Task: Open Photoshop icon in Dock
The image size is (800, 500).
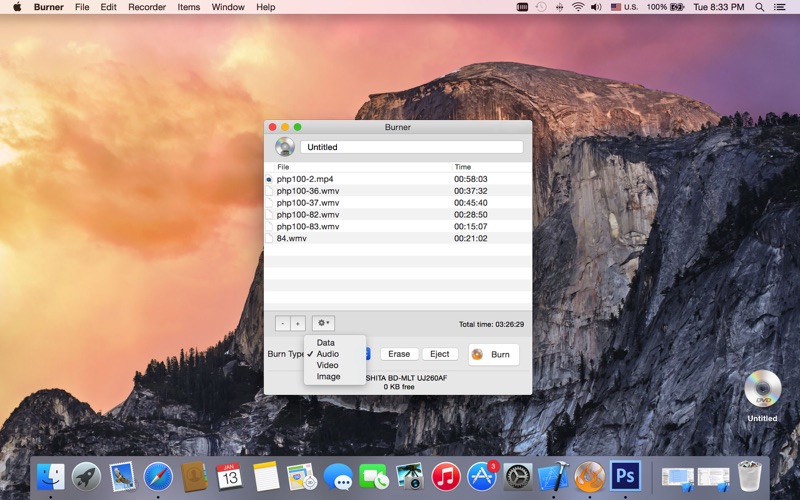Action: coord(626,477)
